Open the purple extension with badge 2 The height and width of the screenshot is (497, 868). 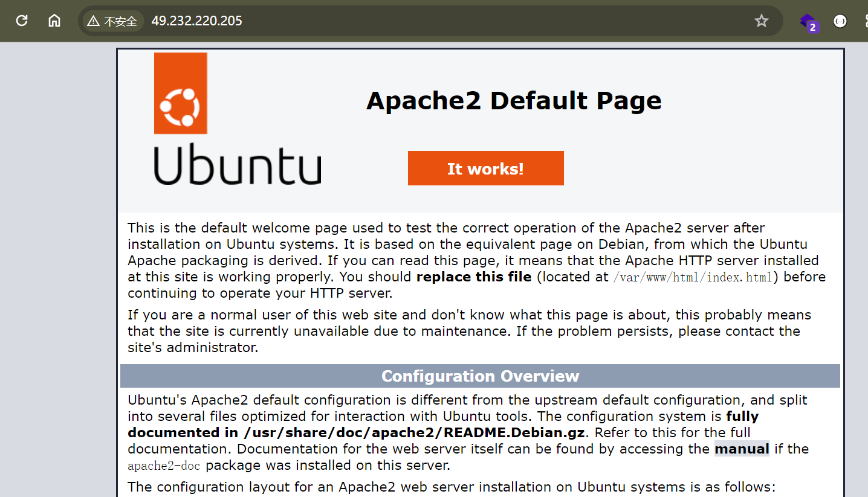[x=808, y=22]
